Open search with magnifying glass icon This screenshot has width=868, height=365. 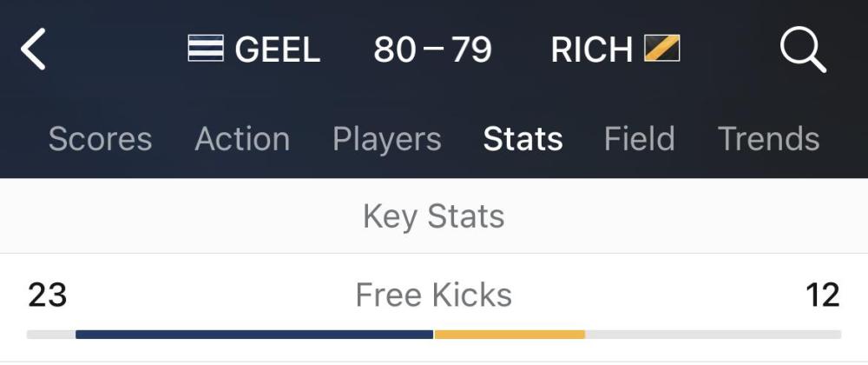[803, 50]
